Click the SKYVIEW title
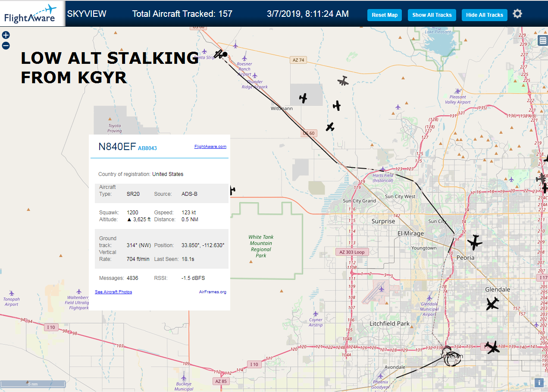The height and width of the screenshot is (392, 548). [x=87, y=14]
